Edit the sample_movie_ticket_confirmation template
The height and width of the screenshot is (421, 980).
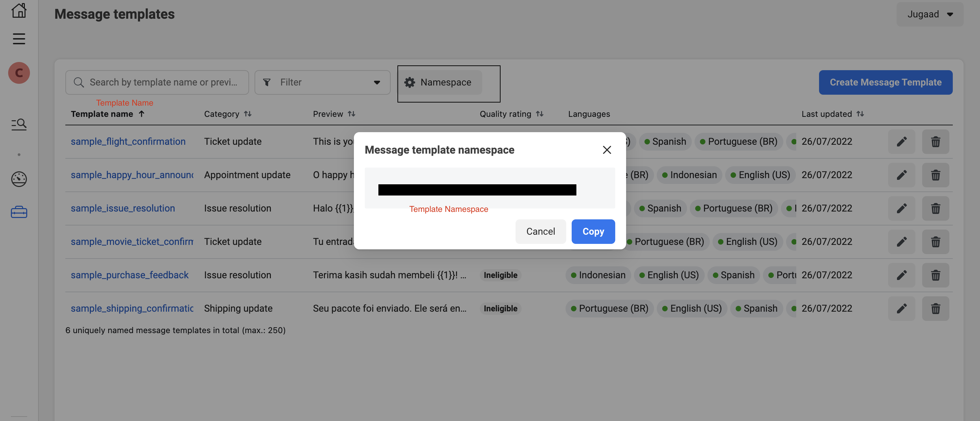tap(902, 242)
